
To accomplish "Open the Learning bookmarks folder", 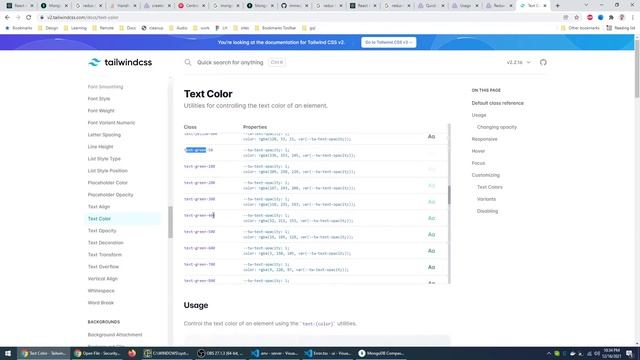I will (x=75, y=28).
